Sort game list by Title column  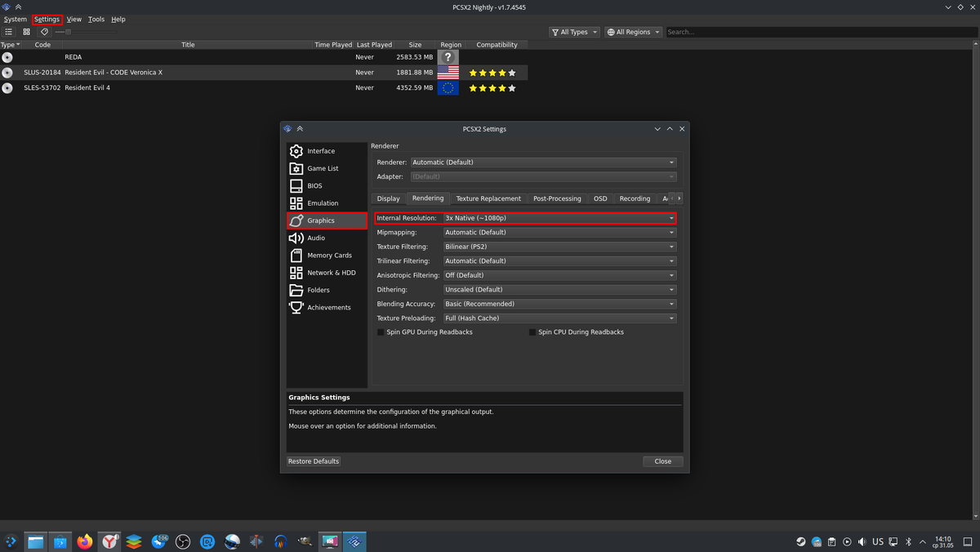[188, 45]
